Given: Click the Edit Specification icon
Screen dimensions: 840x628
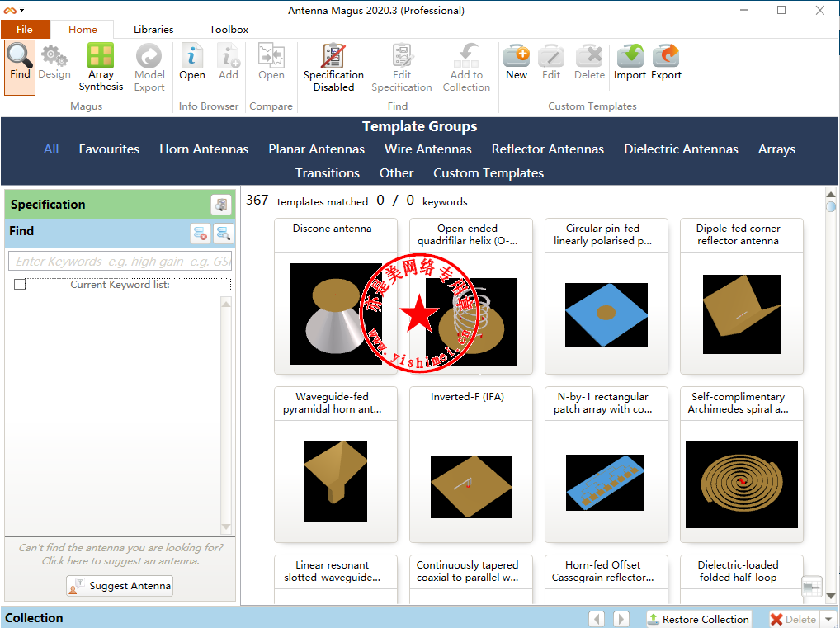Looking at the screenshot, I should point(401,68).
